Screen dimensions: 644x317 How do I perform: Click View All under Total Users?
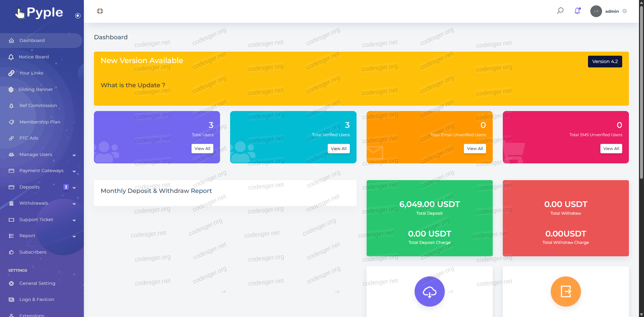click(x=202, y=149)
